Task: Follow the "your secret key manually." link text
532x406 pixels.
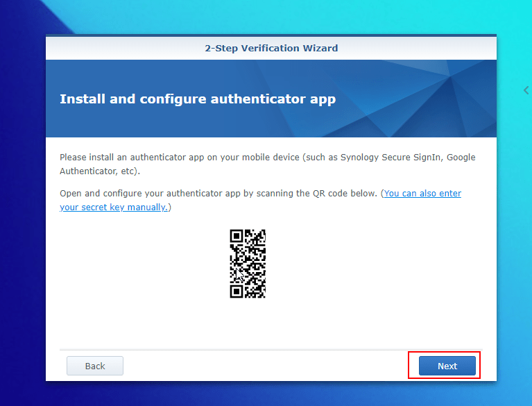Action: click(114, 208)
